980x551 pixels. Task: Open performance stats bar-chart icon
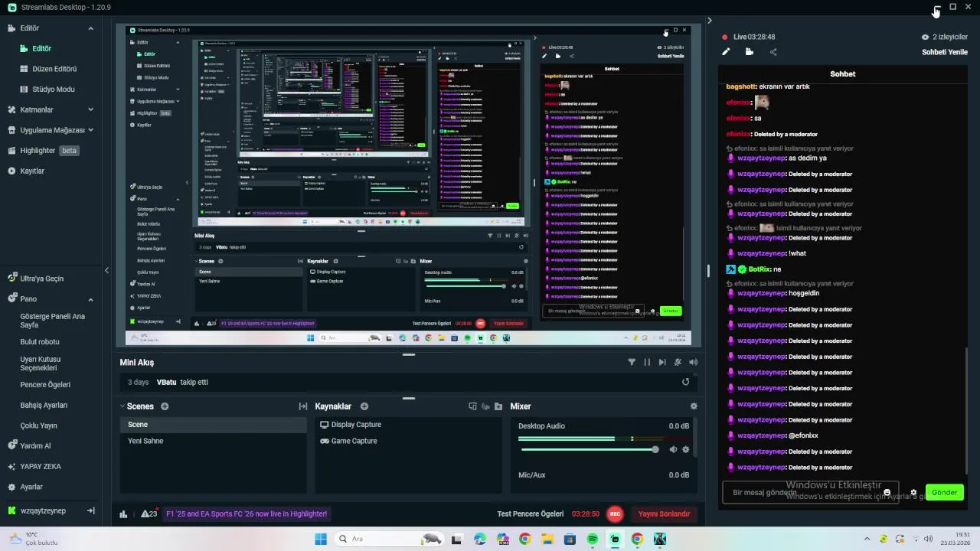(123, 514)
